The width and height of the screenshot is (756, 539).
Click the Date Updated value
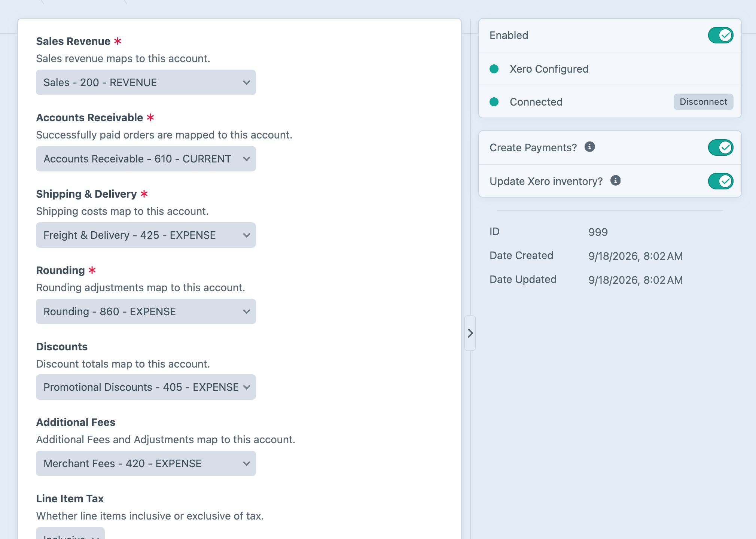coord(635,280)
